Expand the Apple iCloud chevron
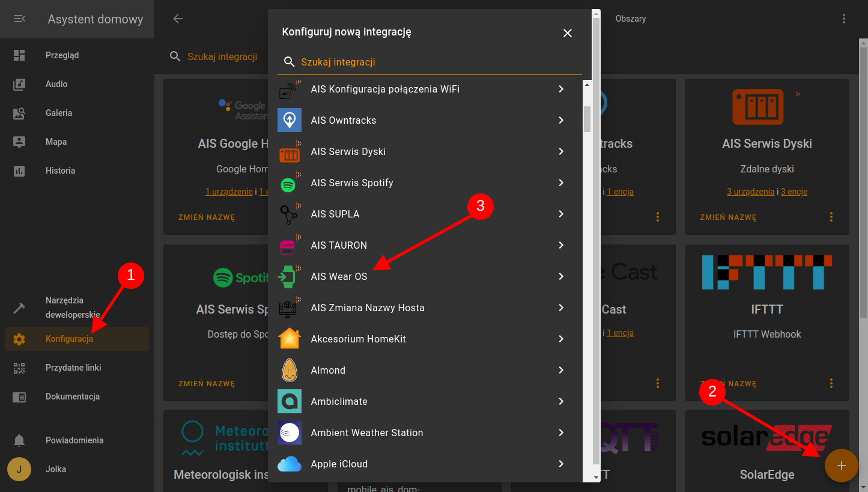868x492 pixels. point(561,464)
